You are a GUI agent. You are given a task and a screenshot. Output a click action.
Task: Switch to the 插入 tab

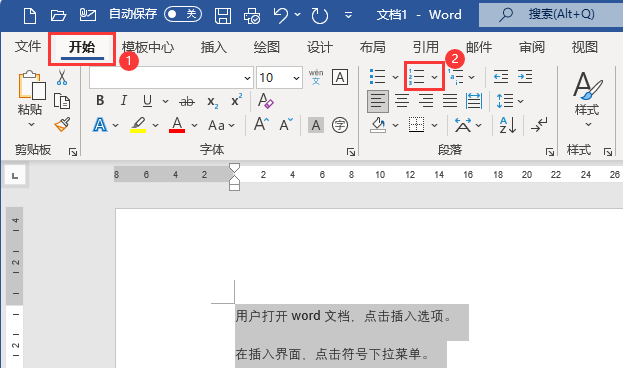click(x=214, y=47)
